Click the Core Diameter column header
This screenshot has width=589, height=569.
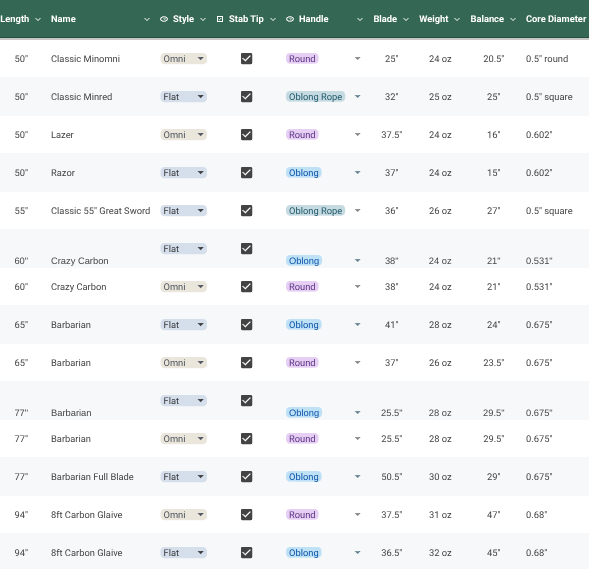click(x=556, y=19)
